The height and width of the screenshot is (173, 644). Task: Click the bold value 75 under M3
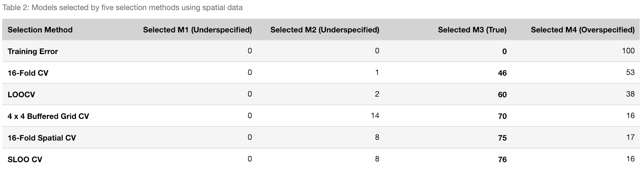tap(502, 138)
